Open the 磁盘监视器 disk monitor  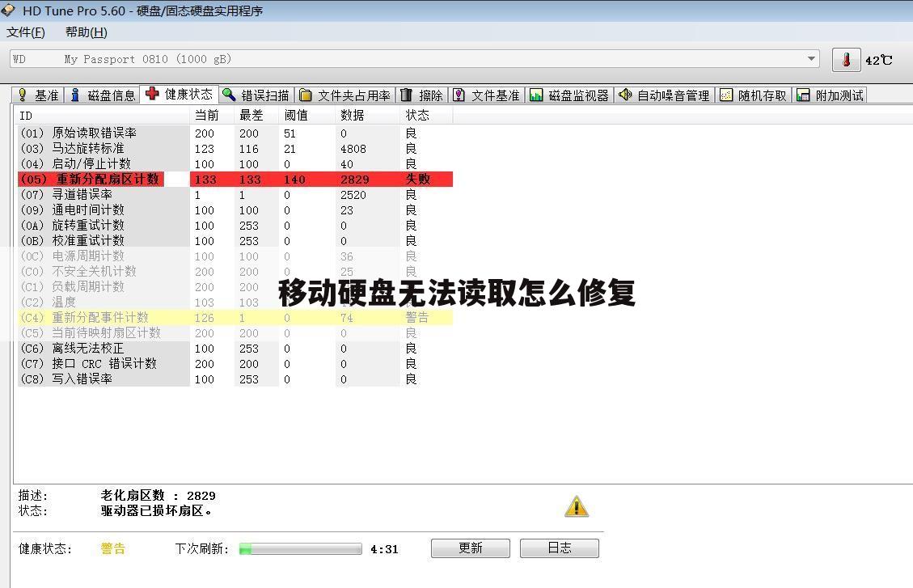tap(567, 95)
